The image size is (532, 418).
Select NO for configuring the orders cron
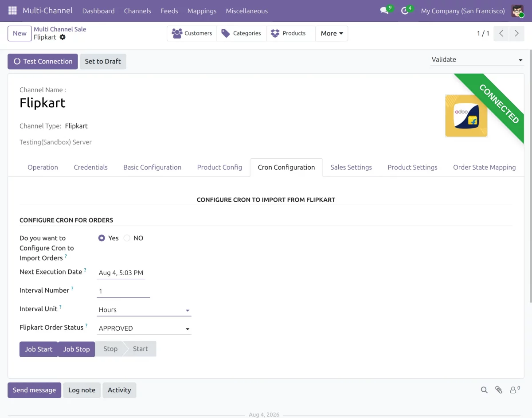tap(127, 238)
